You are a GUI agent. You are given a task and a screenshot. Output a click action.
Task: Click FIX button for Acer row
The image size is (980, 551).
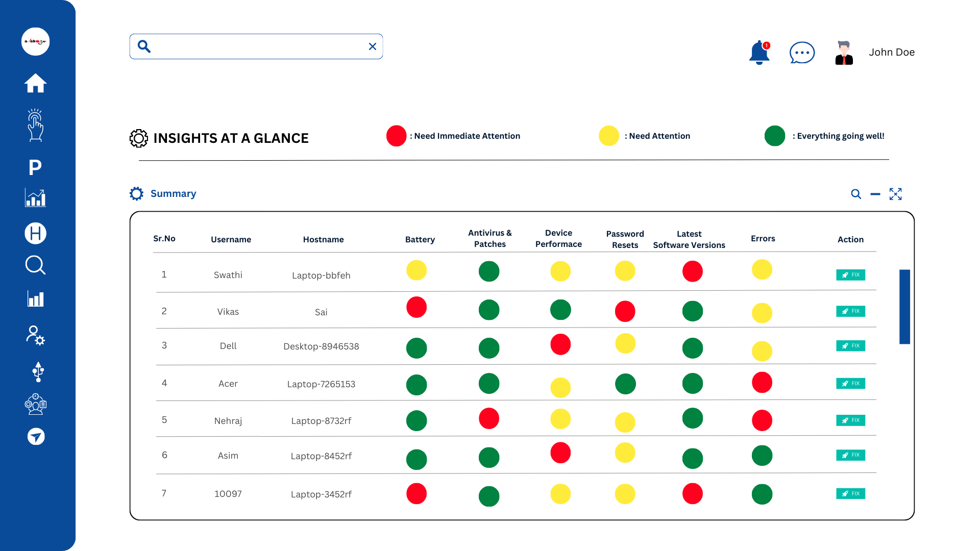[850, 384]
